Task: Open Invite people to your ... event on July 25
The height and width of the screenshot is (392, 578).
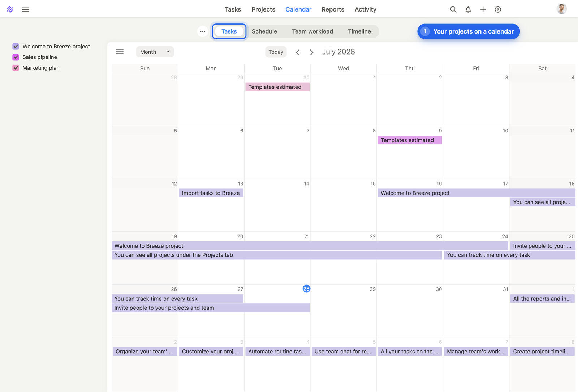Action: point(543,246)
